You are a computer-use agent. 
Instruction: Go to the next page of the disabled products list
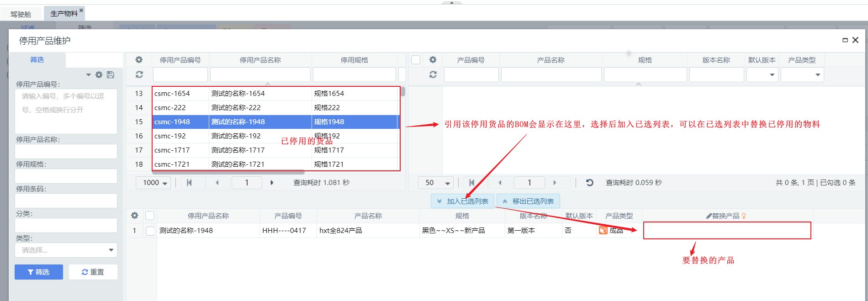pyautogui.click(x=272, y=183)
